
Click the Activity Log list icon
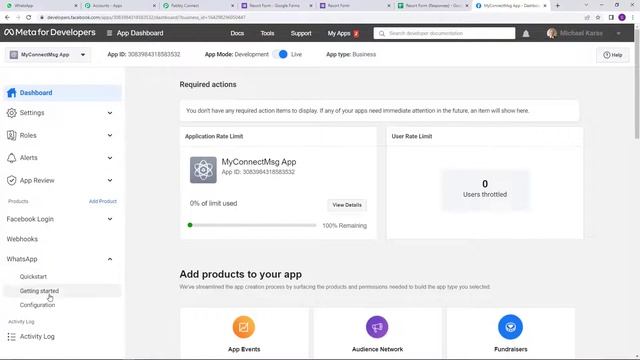(11, 337)
